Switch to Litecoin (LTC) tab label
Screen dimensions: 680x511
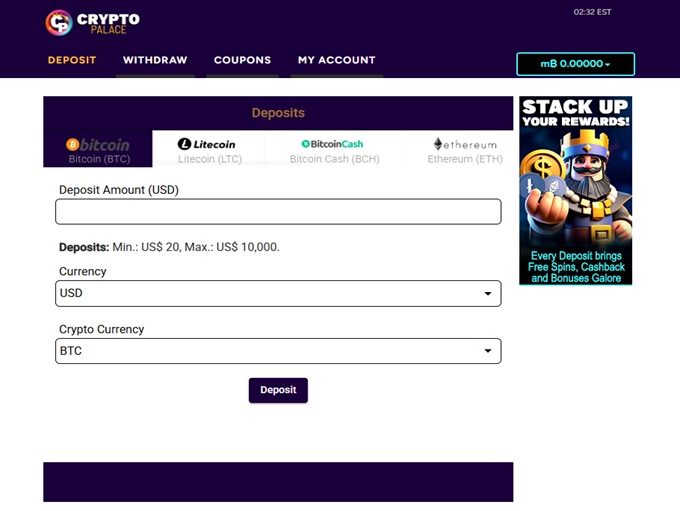coord(210,159)
